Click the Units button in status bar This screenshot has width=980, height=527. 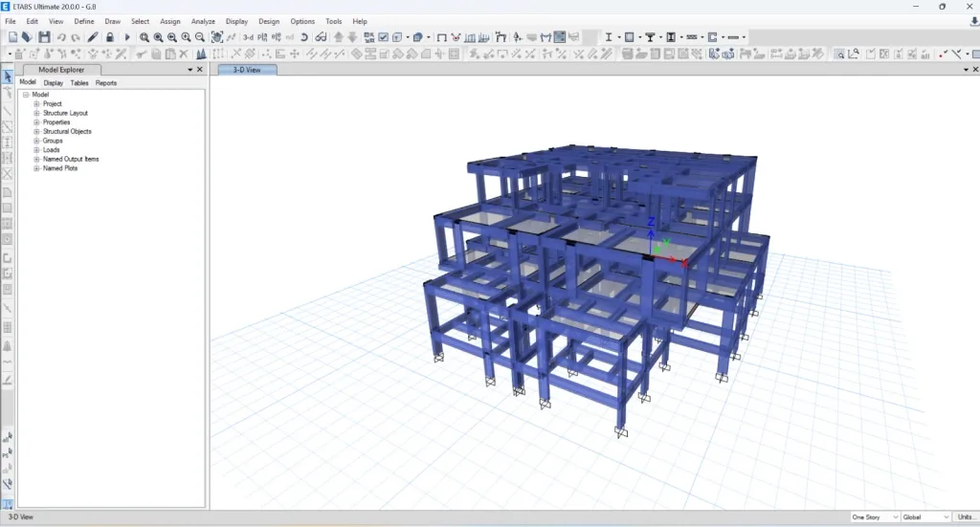pos(966,517)
